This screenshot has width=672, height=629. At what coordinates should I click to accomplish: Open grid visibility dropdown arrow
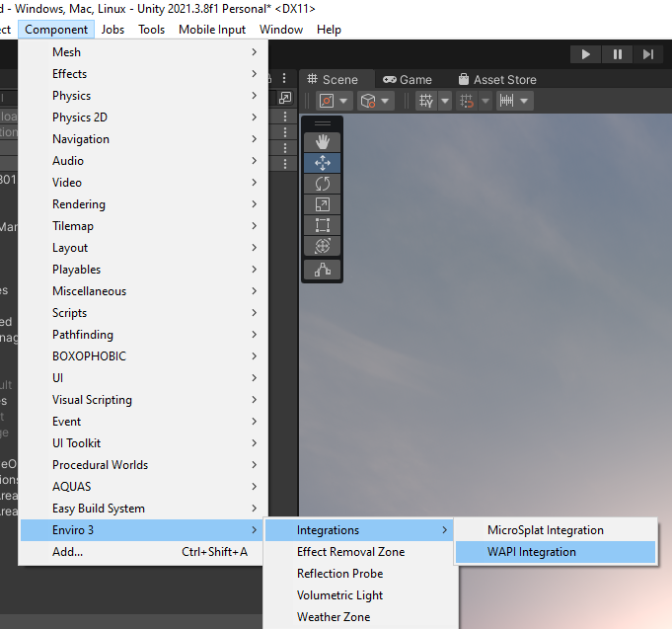tap(445, 101)
